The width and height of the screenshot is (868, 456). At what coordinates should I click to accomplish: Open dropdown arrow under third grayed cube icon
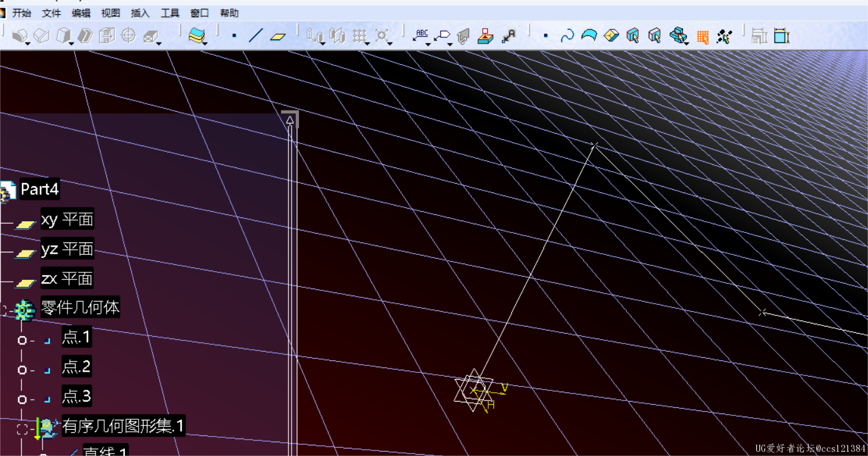coord(71,44)
